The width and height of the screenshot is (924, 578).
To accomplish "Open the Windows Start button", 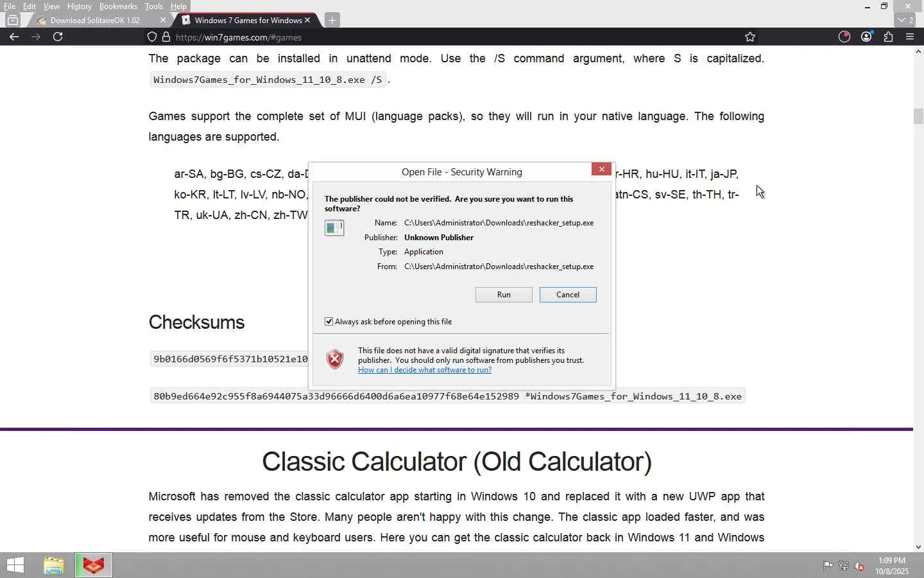I will pos(15,565).
